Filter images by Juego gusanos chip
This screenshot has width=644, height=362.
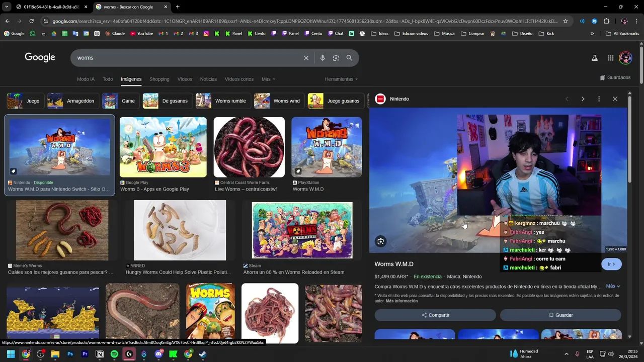pyautogui.click(x=335, y=101)
